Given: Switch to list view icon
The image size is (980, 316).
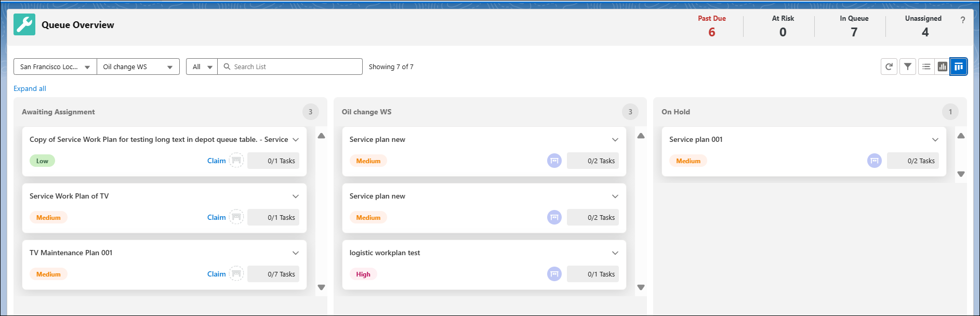Looking at the screenshot, I should (926, 67).
